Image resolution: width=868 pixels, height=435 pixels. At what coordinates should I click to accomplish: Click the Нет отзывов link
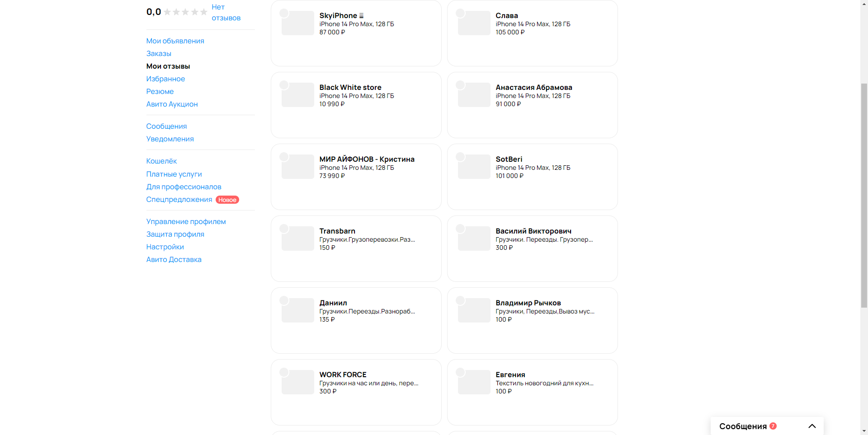226,12
